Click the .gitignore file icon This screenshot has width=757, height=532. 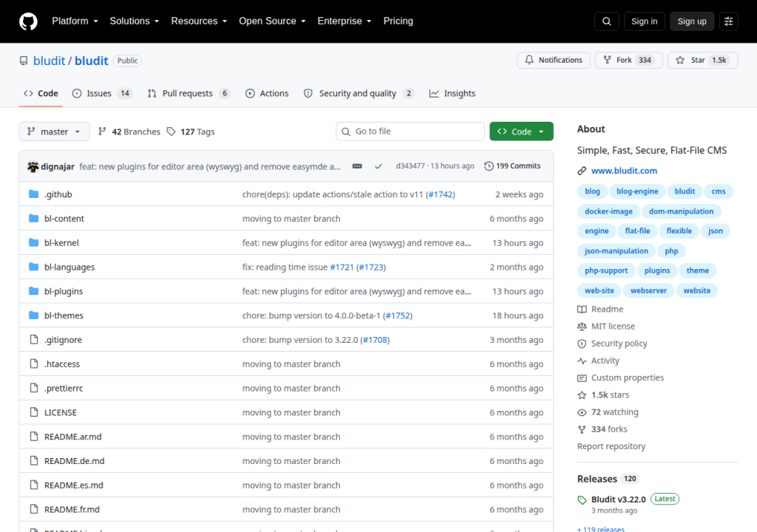[x=34, y=339]
